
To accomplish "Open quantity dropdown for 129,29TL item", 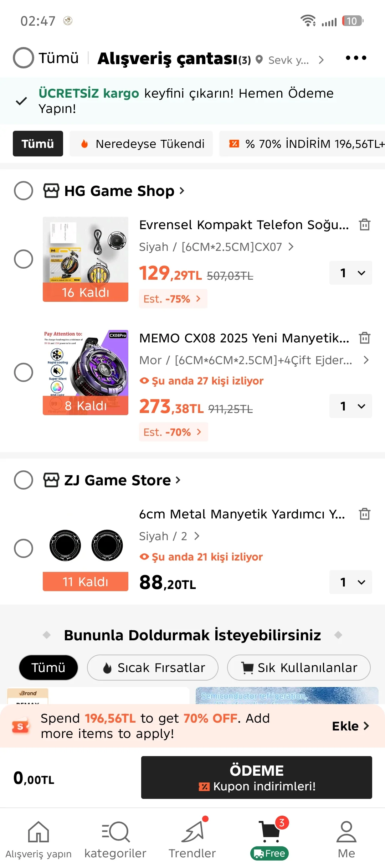I will [x=350, y=273].
